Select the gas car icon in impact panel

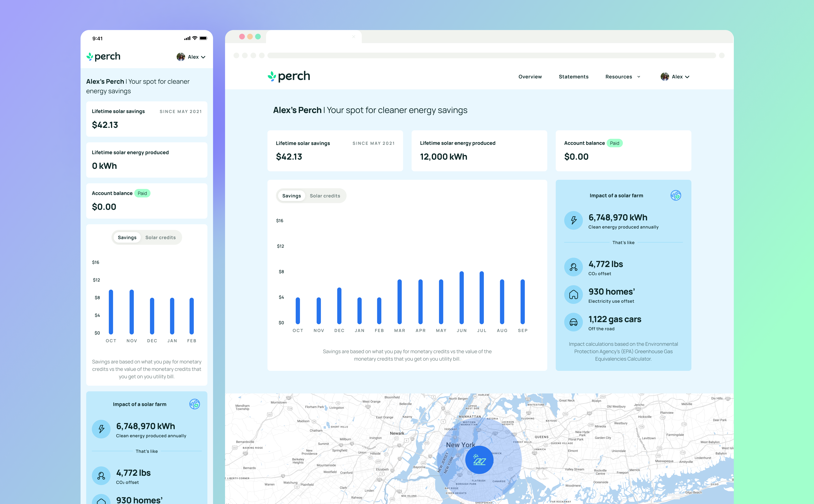tap(573, 322)
